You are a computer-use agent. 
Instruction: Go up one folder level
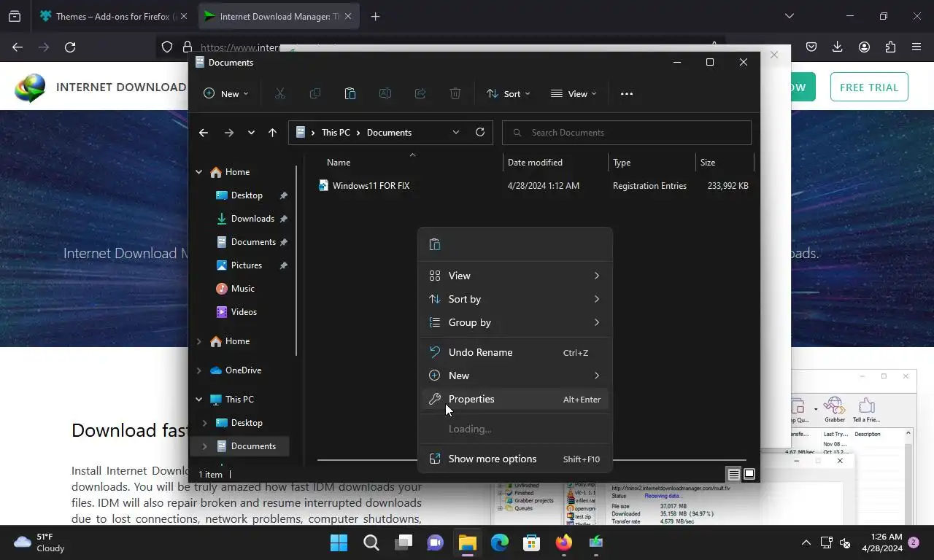(272, 133)
